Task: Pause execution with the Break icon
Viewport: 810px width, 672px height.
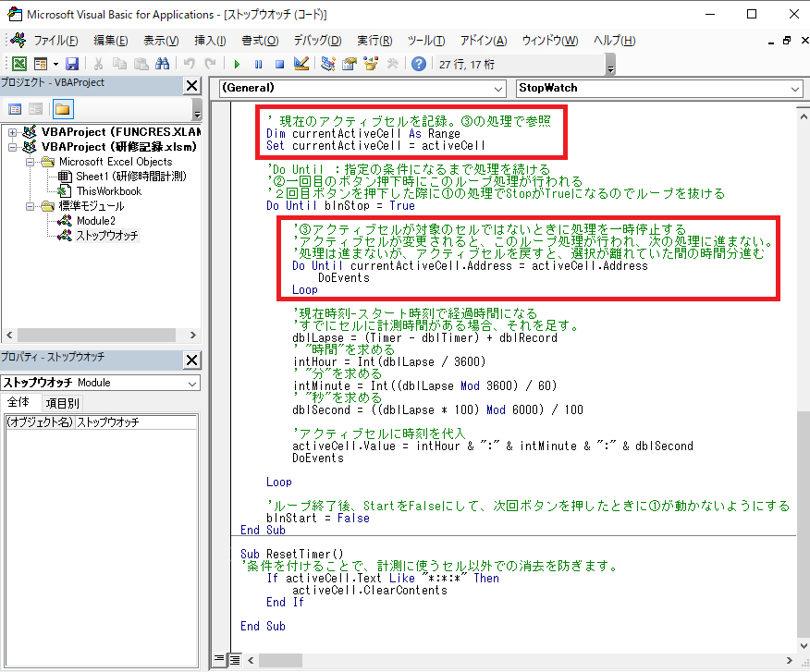Action: coord(258,64)
